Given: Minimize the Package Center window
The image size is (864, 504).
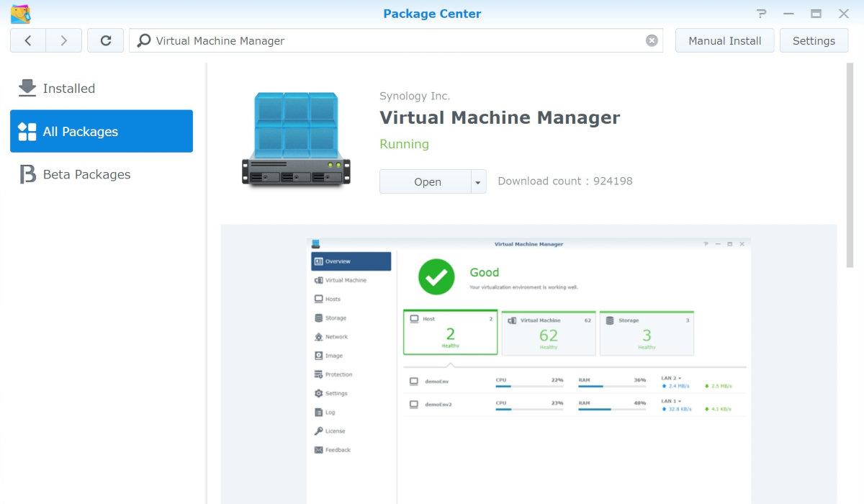Looking at the screenshot, I should point(788,14).
